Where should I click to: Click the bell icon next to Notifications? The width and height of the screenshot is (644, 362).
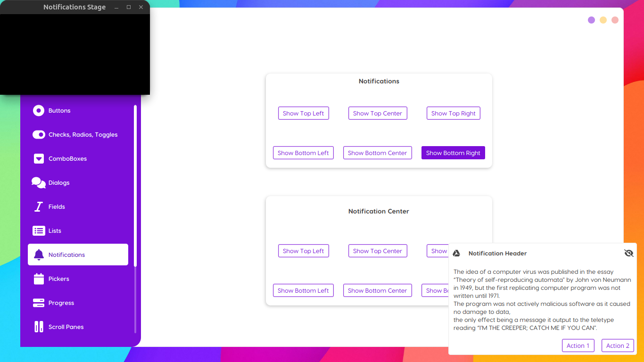tap(39, 255)
